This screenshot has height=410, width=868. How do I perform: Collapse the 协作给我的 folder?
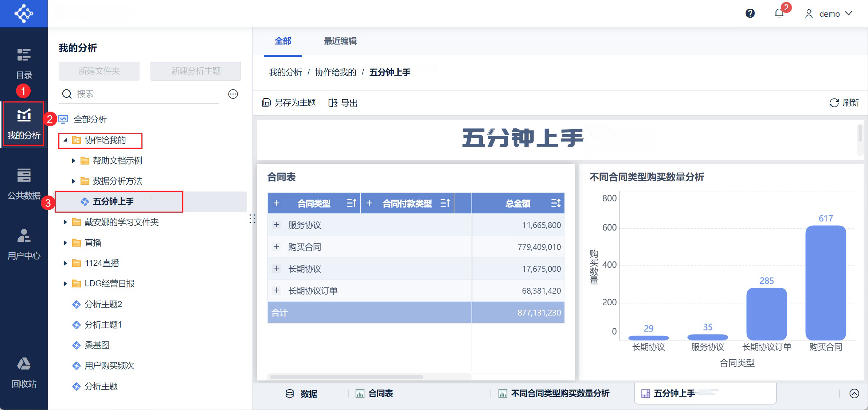click(x=65, y=140)
